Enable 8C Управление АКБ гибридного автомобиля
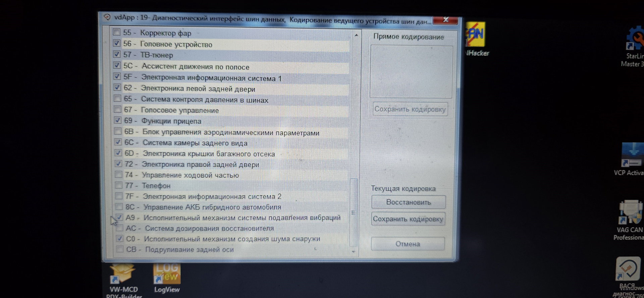Screen dimensions: 644x298 coord(119,206)
